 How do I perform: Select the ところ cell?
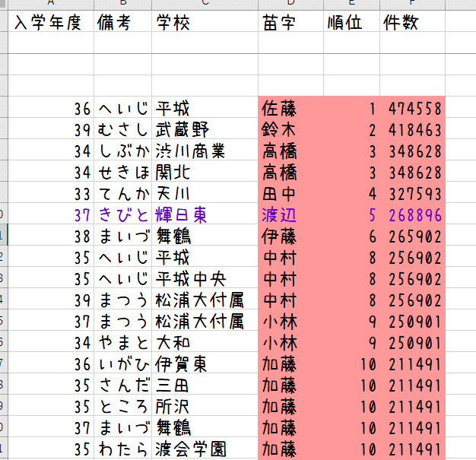pos(122,405)
